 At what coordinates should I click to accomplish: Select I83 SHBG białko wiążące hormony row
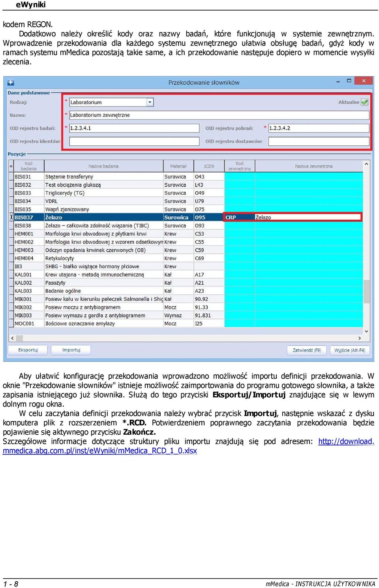pyautogui.click(x=186, y=266)
